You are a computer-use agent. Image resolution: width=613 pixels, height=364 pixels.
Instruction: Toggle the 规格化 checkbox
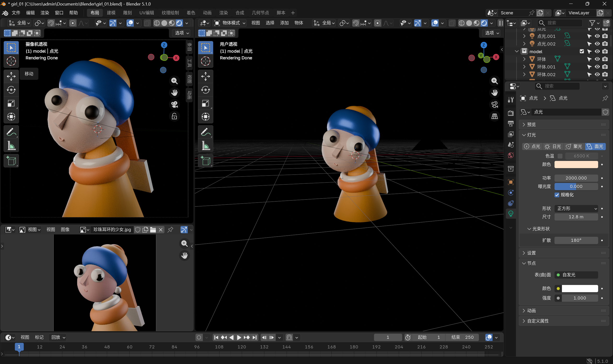tap(557, 195)
